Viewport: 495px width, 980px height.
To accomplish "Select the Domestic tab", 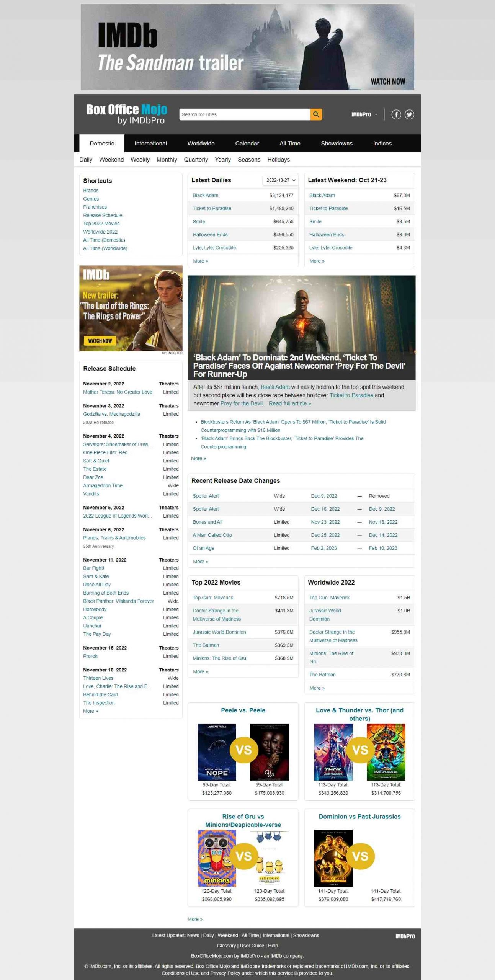I will point(102,144).
